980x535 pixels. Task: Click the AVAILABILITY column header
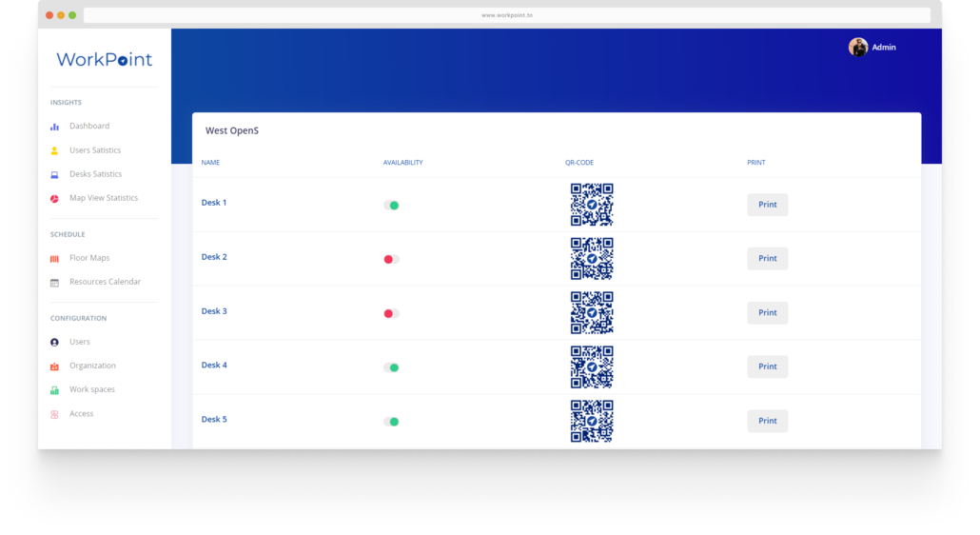click(403, 163)
